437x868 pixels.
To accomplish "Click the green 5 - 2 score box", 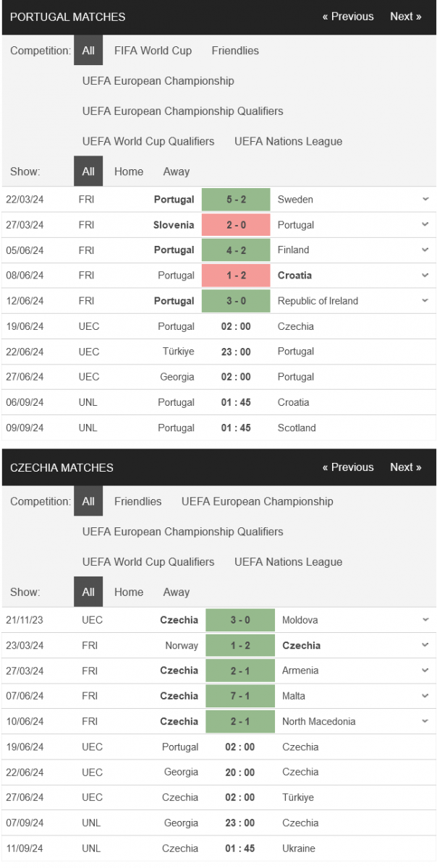I will (x=236, y=200).
